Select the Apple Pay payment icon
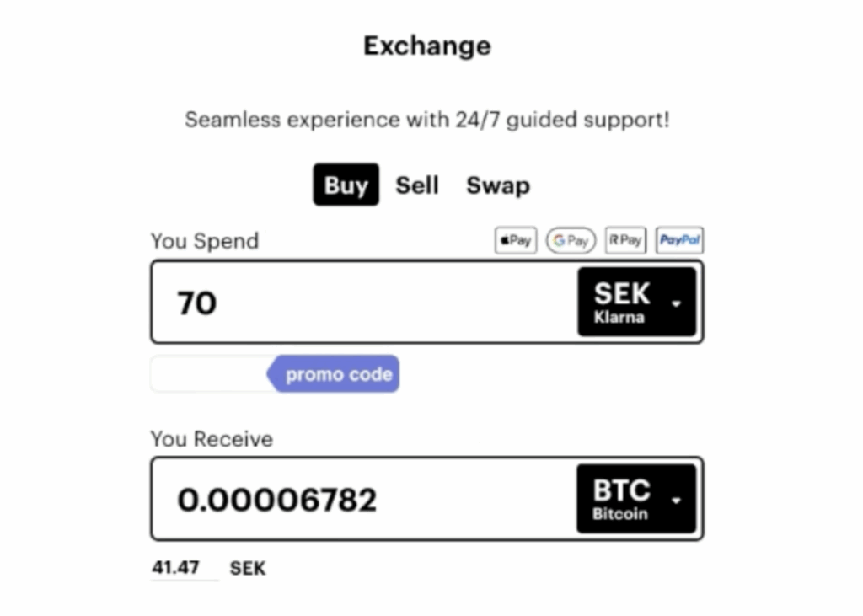863x616 pixels. click(515, 241)
